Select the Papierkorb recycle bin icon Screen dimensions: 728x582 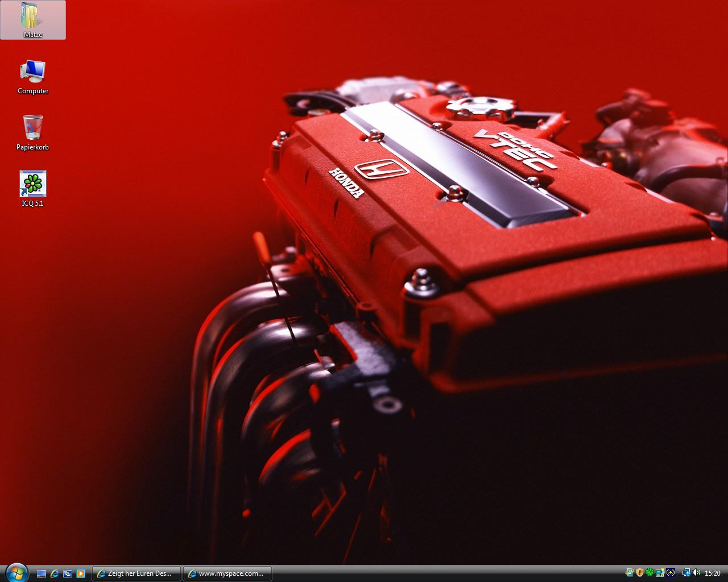click(33, 132)
